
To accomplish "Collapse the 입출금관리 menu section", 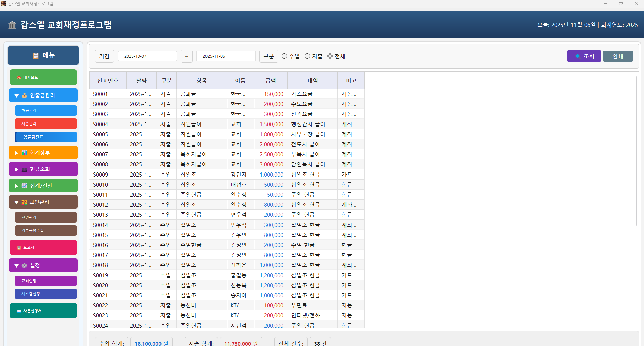I will [16, 95].
